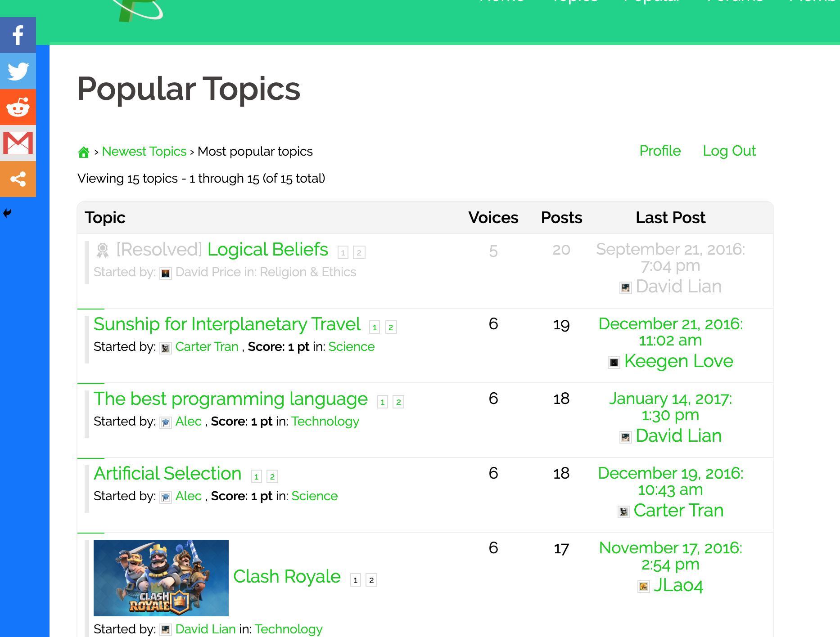840x637 pixels.
Task: Open David Lian profile in Clash Royale row
Action: (205, 629)
